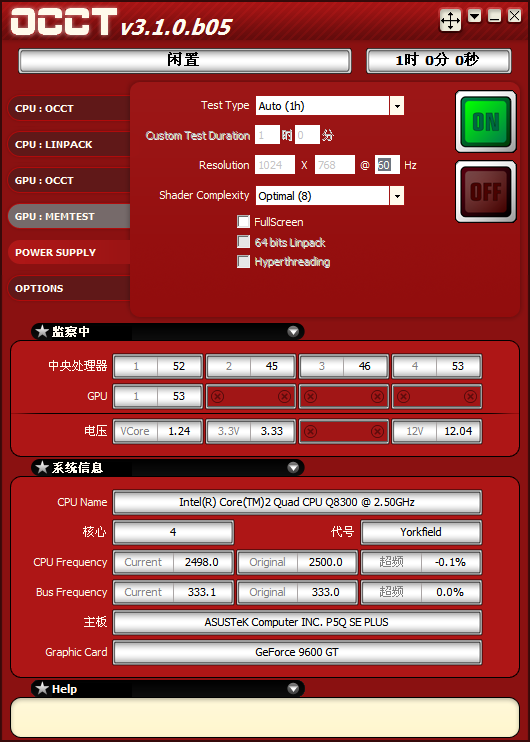Screen dimensions: 530x742
Task: Switch to the CPU : LINPACK tab
Action: coord(69,144)
